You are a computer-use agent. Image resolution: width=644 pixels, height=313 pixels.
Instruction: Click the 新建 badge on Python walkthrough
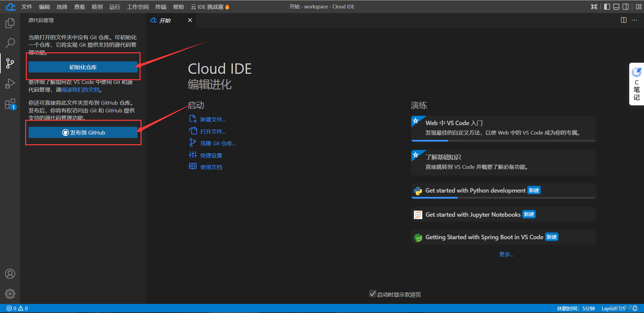(534, 190)
